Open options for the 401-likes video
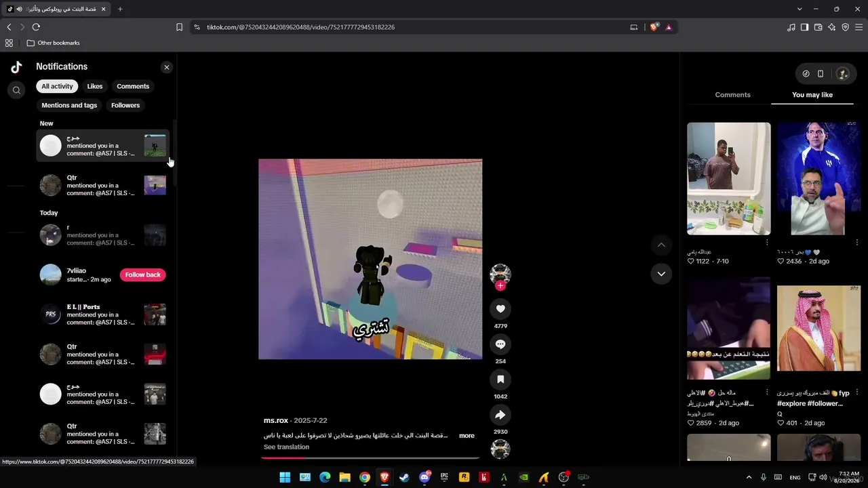 coord(857,392)
